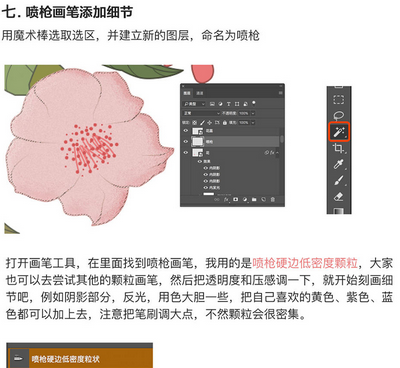The image size is (400, 368).
Task: Hide the 喷枪 layer
Action: (186, 141)
